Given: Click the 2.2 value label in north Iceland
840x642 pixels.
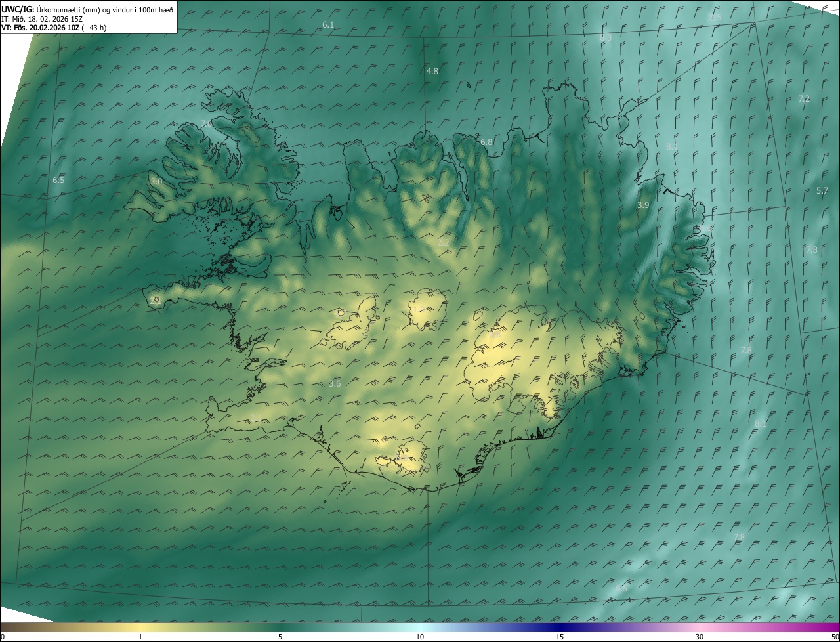Looking at the screenshot, I should [x=443, y=242].
